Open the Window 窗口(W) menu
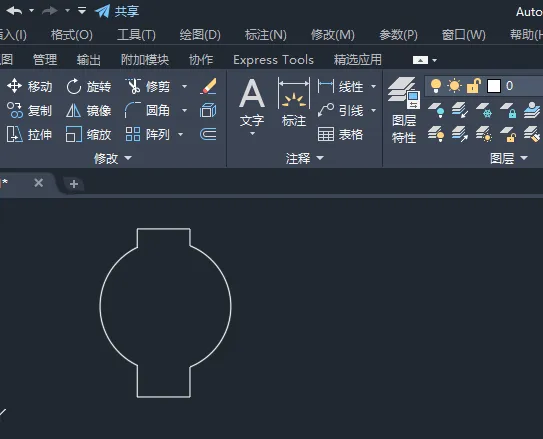The width and height of the screenshot is (543, 439). tap(463, 35)
